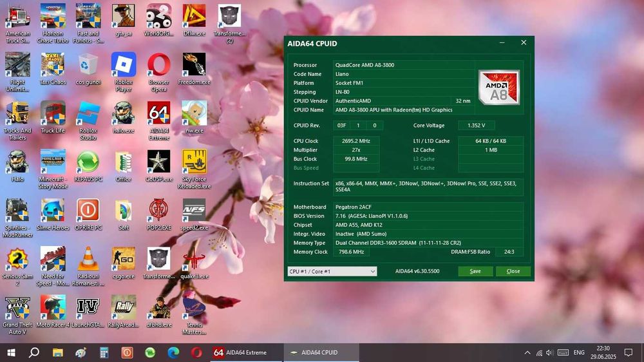Screen dimensions: 644x362
Task: Open Sky Force Reloaded.exe icon
Action: 194,169
